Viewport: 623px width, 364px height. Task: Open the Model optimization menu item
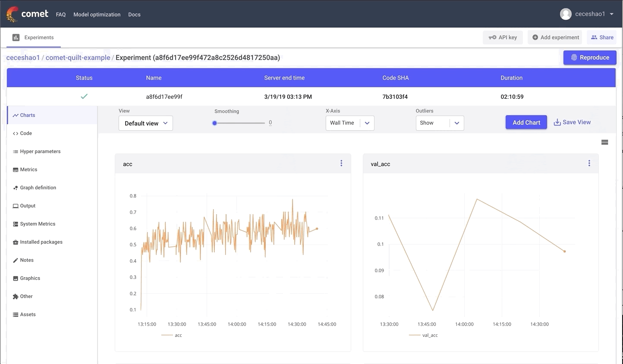(x=97, y=15)
